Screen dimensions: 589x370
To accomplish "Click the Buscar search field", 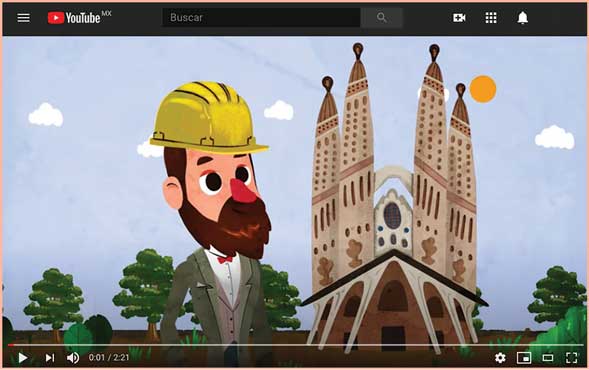I will pyautogui.click(x=261, y=18).
